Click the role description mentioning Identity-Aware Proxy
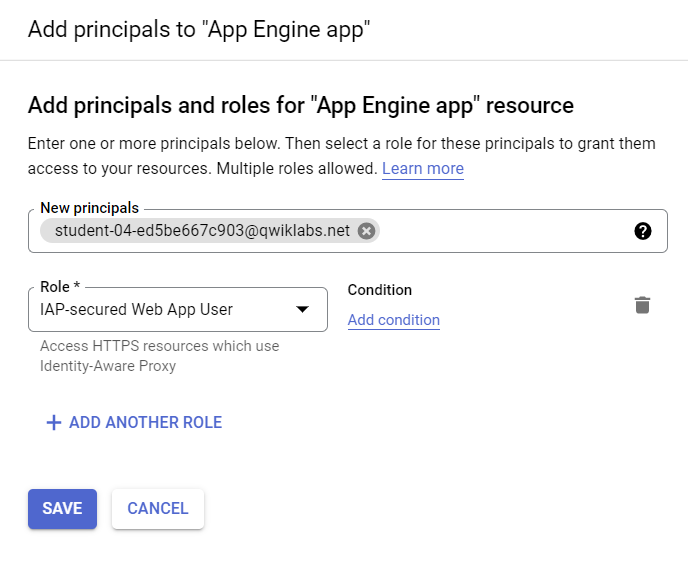Screen dimensions: 688x561 (160, 356)
